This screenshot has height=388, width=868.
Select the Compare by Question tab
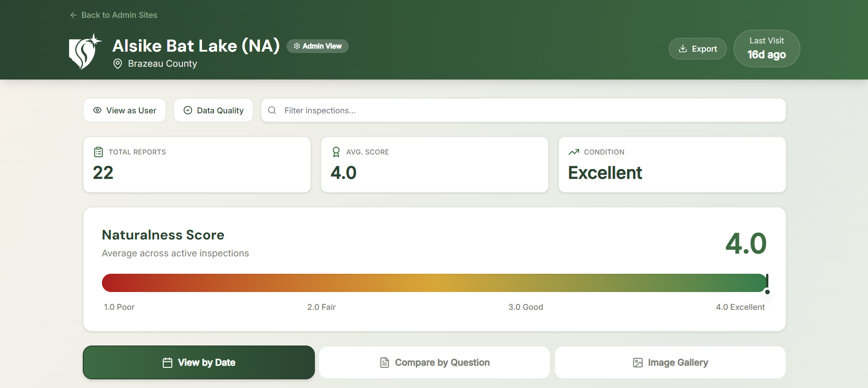point(434,362)
